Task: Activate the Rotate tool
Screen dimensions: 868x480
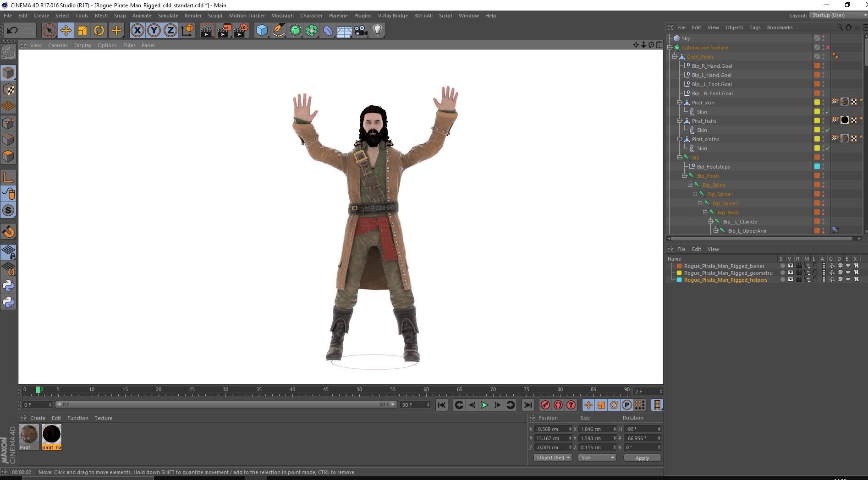Action: [x=99, y=31]
